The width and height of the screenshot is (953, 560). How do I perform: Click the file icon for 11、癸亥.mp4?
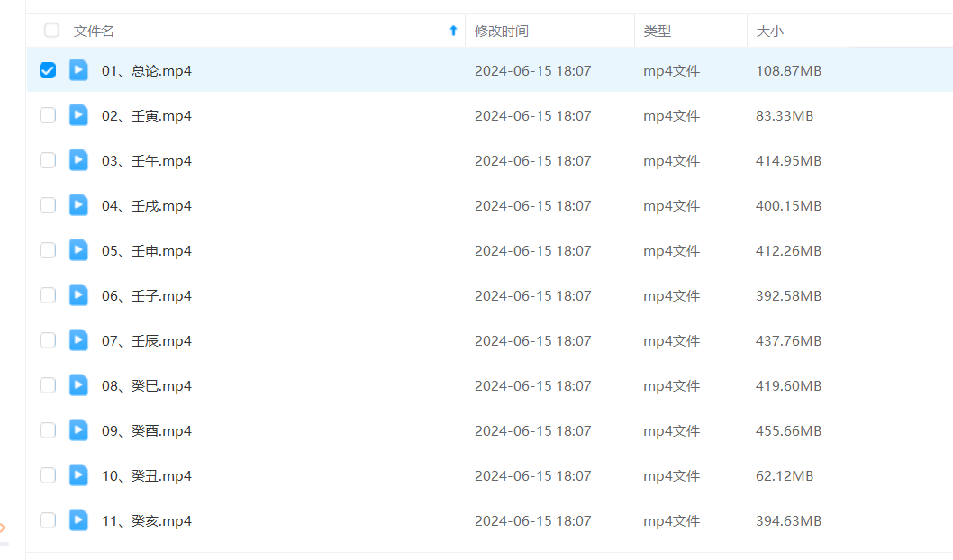coord(79,520)
